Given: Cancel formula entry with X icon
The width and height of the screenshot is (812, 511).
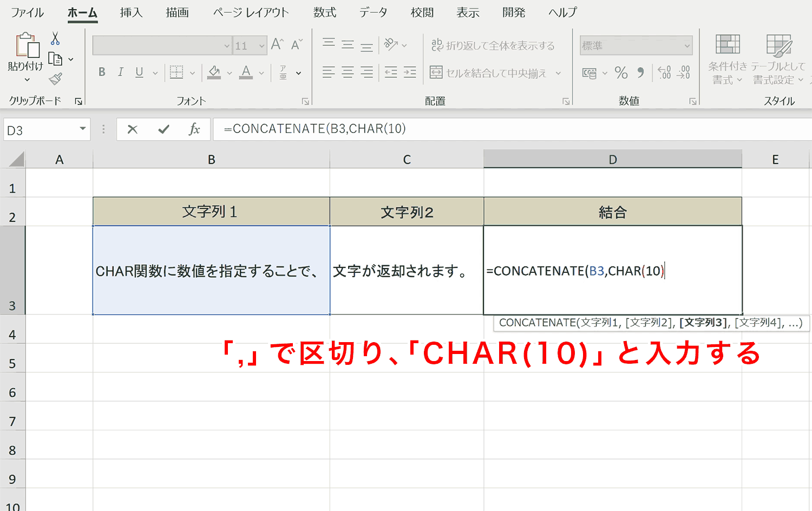Looking at the screenshot, I should (133, 129).
